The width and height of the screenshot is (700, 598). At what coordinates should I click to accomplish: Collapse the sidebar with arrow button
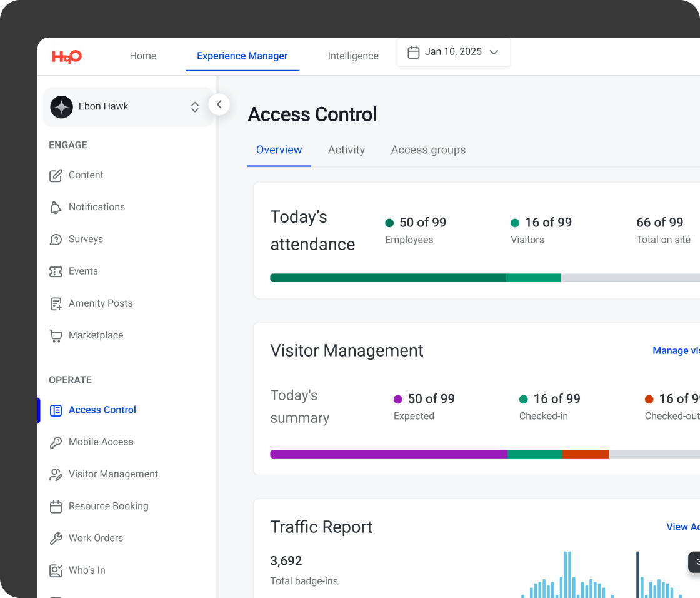pos(219,104)
